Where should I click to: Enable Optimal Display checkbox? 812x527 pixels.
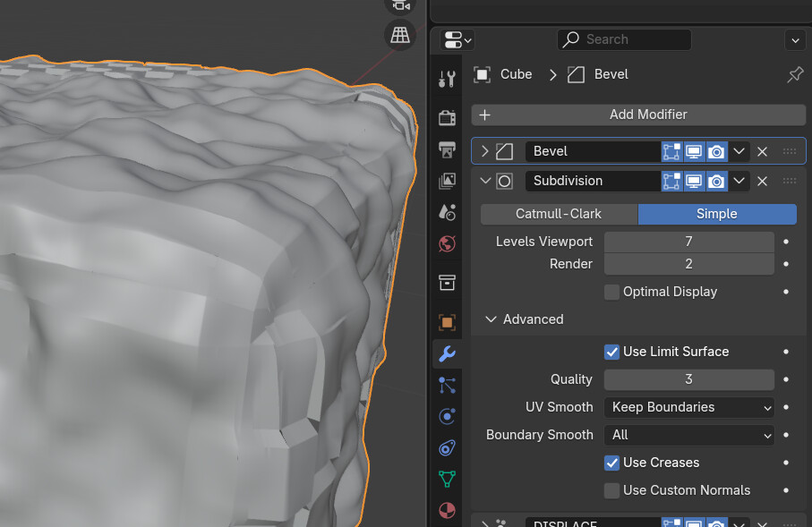click(611, 292)
